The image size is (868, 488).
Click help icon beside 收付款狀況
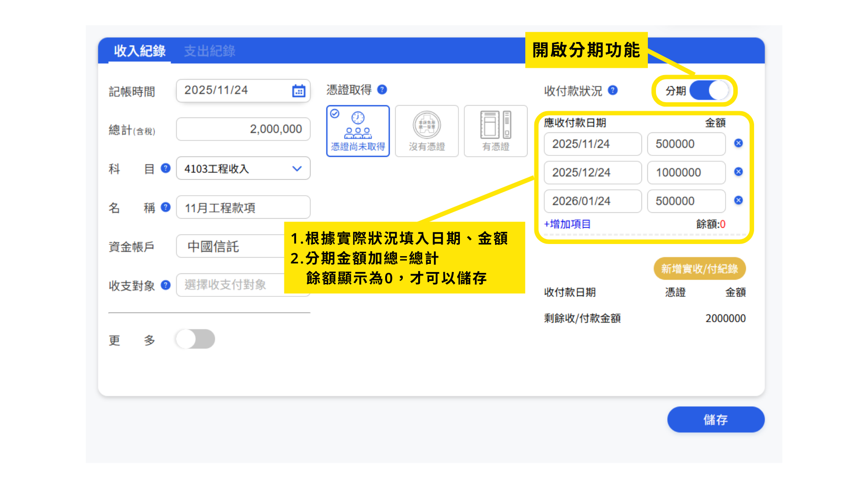pyautogui.click(x=613, y=90)
